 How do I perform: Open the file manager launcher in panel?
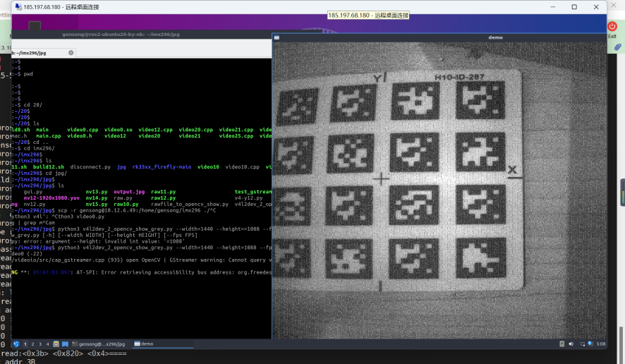coord(56,344)
